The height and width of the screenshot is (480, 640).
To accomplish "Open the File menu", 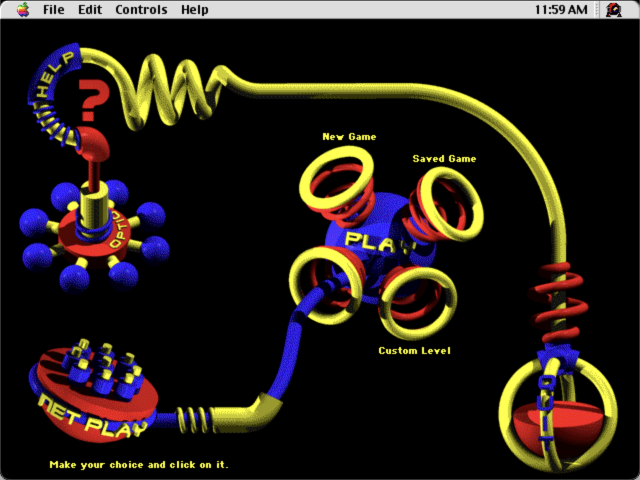I will (53, 9).
